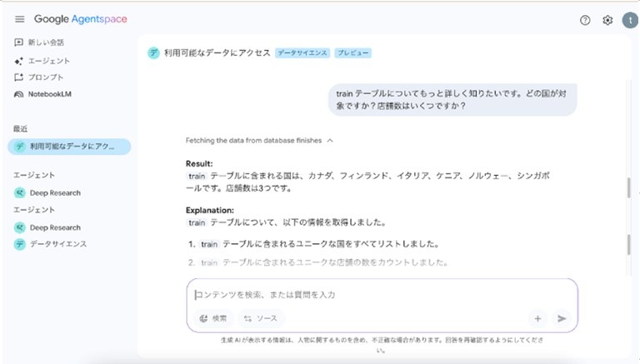Click the 検索 button in input box
Screen dimensions: 640x364
[x=213, y=318]
